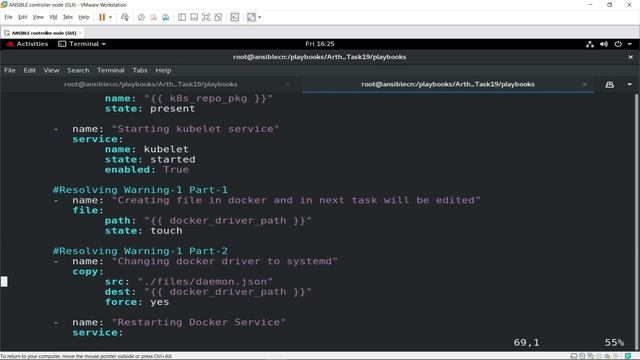
Task: Click the "#Resolving Warning-1 Part-1" comment line
Action: [x=140, y=190]
